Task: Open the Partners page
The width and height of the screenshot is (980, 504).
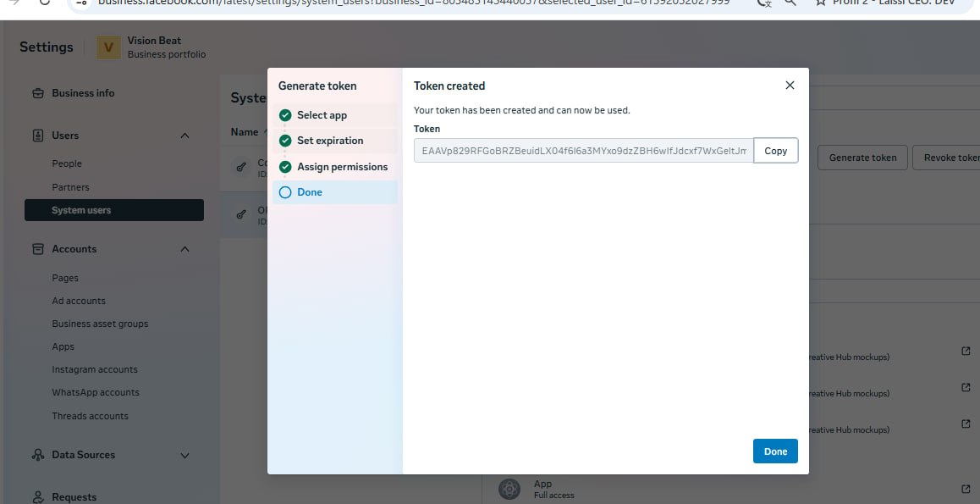Action: (x=70, y=187)
